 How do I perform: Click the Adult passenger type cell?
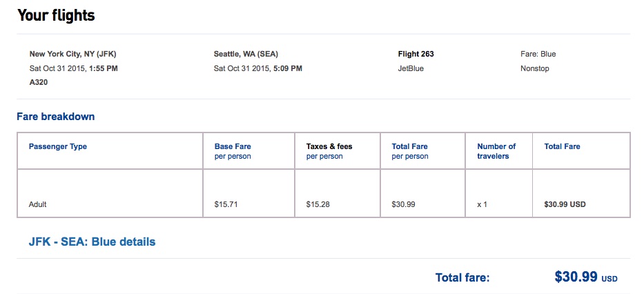38,205
